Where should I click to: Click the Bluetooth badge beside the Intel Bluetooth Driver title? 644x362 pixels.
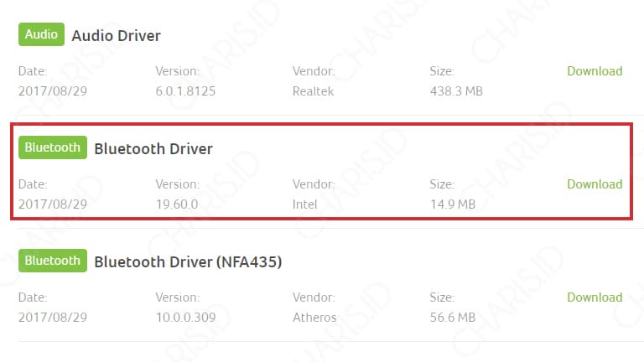53,147
